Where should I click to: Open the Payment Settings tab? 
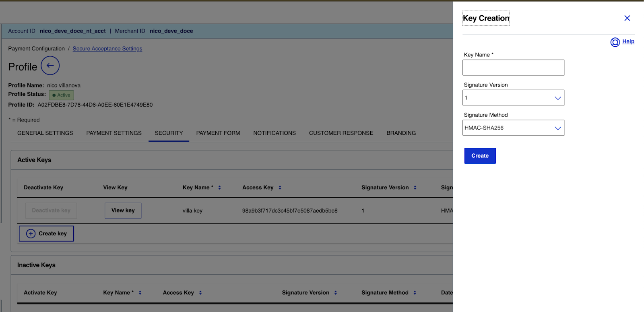(x=114, y=133)
